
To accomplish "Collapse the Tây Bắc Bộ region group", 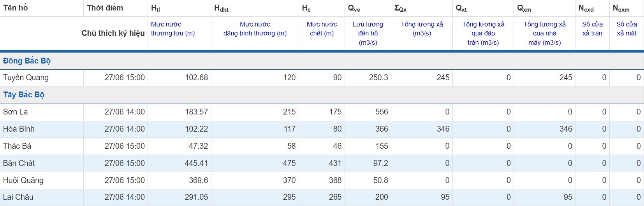I will [x=24, y=95].
